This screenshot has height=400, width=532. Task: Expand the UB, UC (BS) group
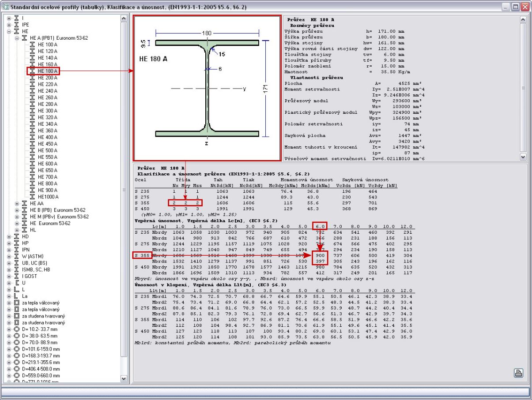point(9,263)
